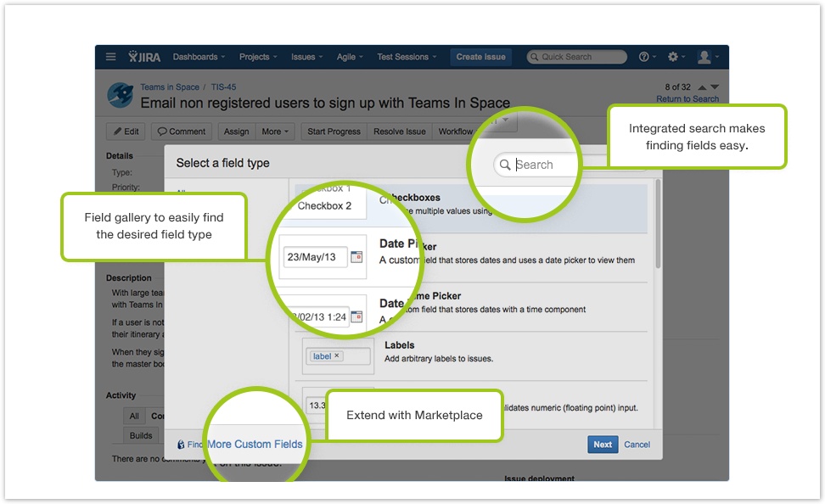Image resolution: width=825 pixels, height=504 pixels.
Task: Select the Date Time Picker field type
Action: [471, 307]
